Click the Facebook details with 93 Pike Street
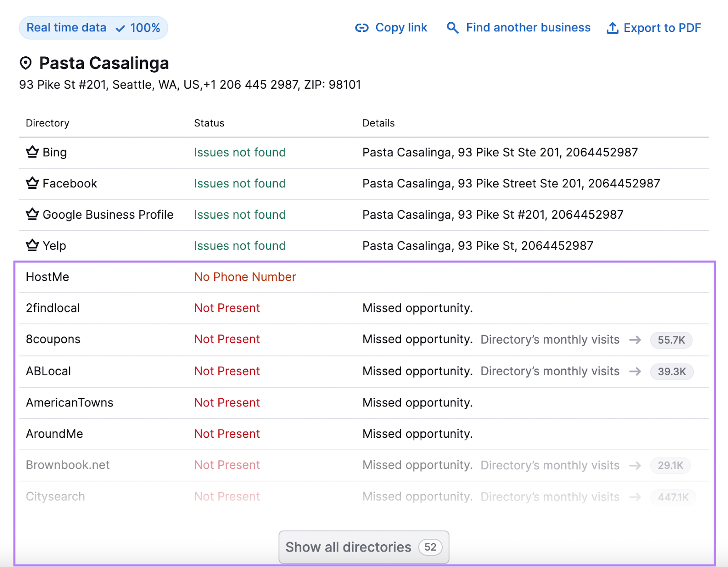 [x=511, y=183]
